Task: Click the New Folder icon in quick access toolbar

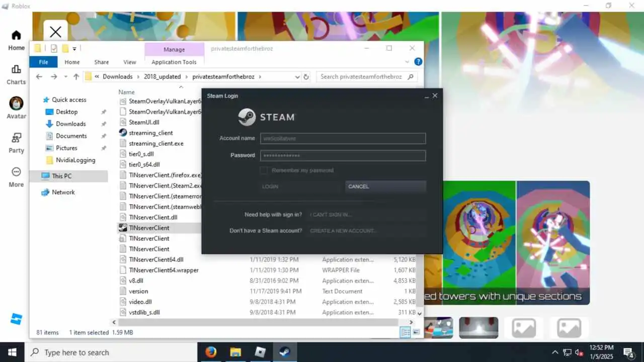Action: click(65, 48)
